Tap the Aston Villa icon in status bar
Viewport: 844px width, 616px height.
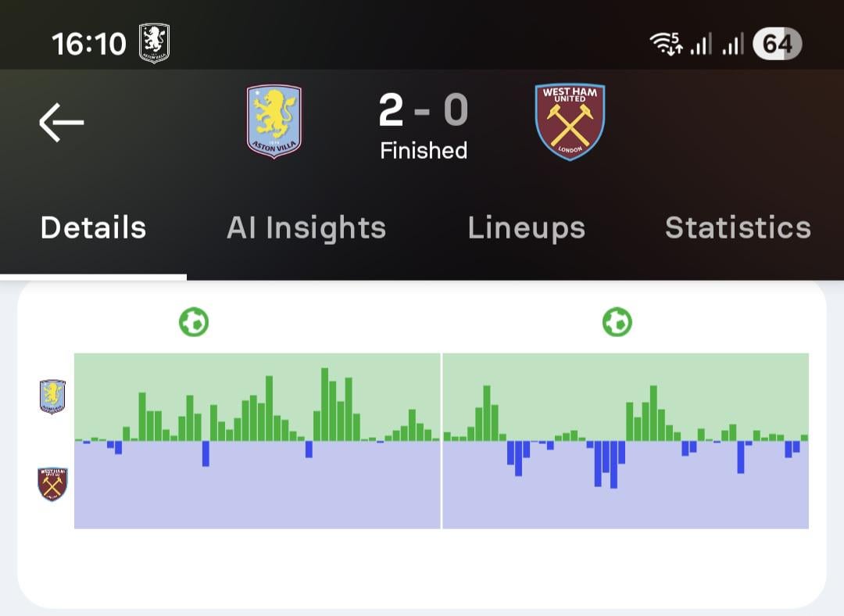point(154,43)
